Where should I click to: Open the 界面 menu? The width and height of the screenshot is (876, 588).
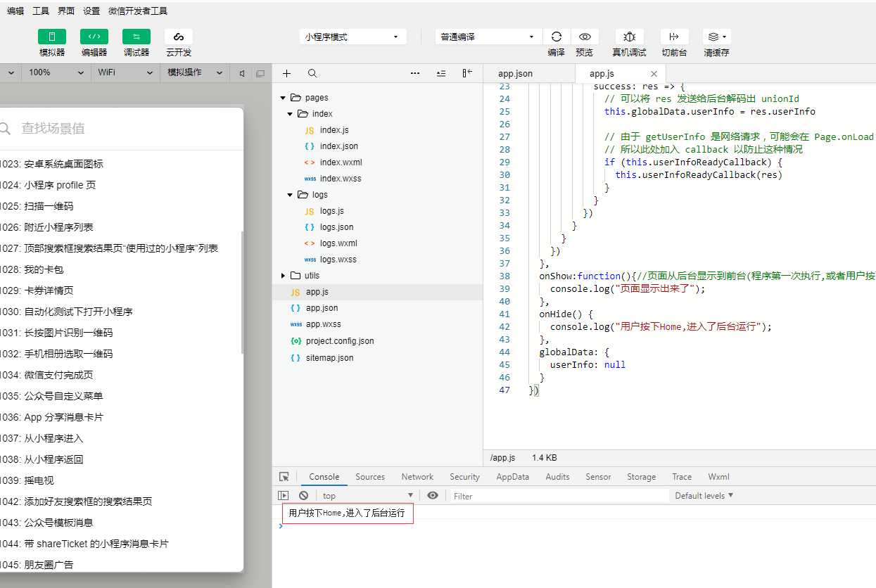[66, 11]
